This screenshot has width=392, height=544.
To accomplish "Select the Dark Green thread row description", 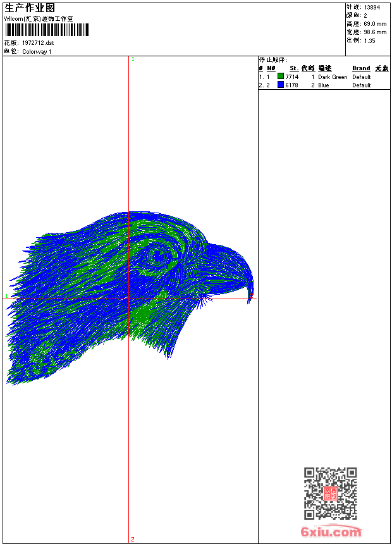I will [x=333, y=77].
